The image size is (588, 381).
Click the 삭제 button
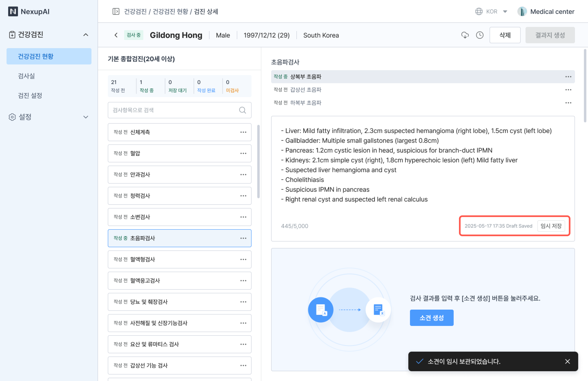[x=505, y=35]
